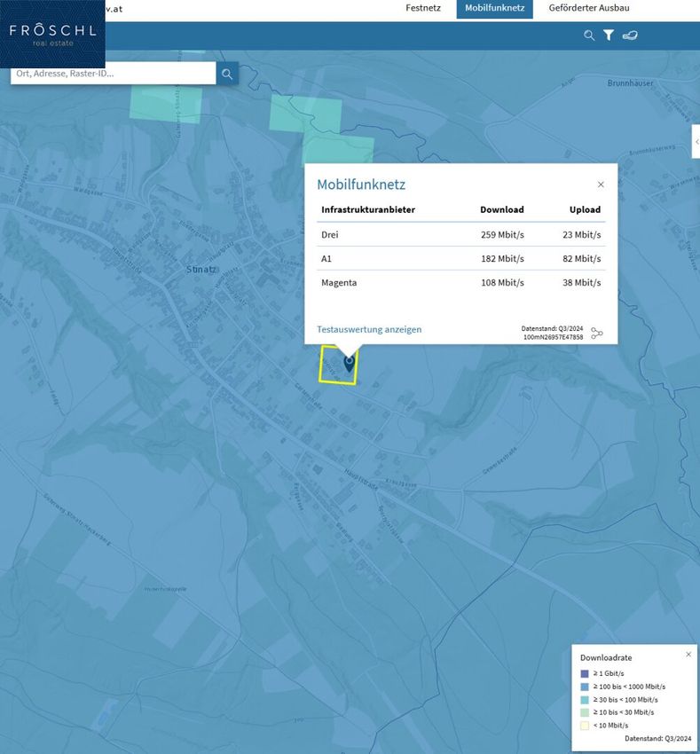
Task: Click the Ort, Adresse, Raster-ID search field
Action: [x=113, y=74]
